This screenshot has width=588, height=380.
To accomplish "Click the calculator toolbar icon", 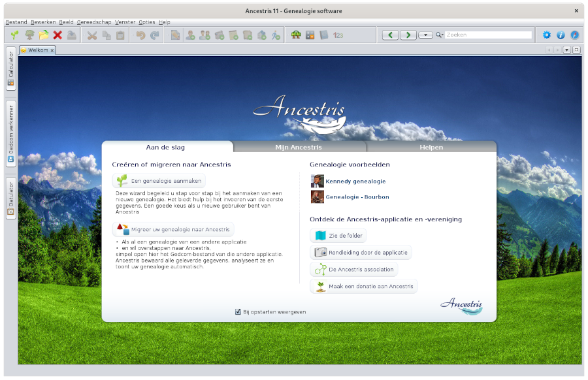I will 310,35.
